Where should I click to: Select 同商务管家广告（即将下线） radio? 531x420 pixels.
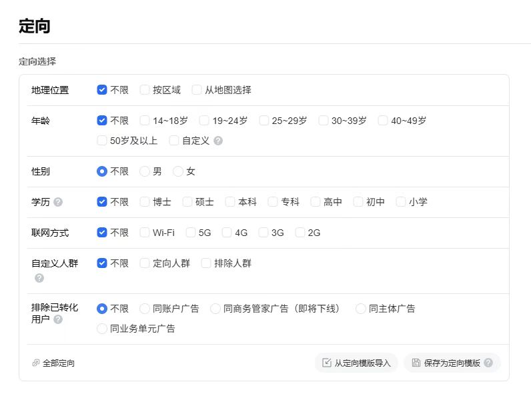tap(215, 309)
